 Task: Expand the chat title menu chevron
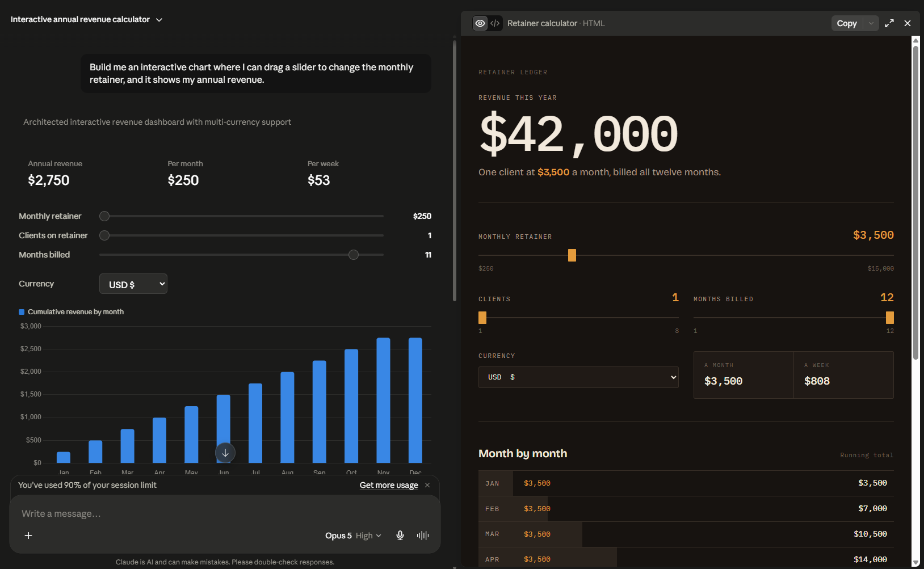[159, 20]
